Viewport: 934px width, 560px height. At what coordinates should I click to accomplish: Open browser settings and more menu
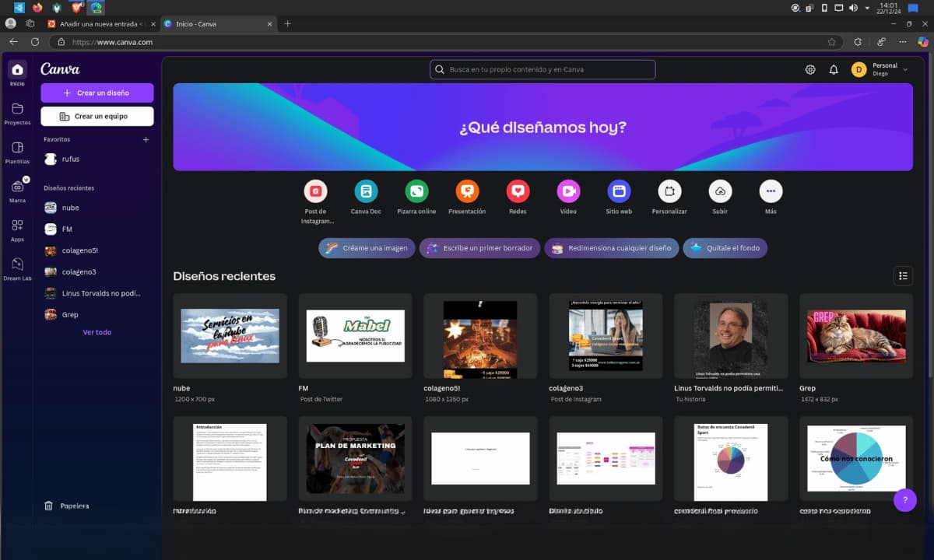[903, 42]
